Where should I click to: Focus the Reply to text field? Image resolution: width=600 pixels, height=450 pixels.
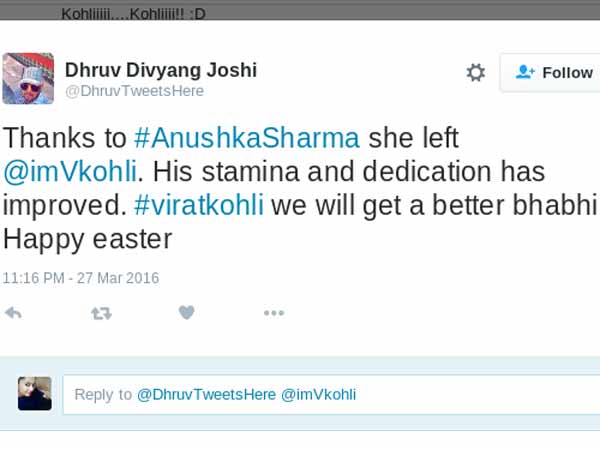[x=331, y=395]
